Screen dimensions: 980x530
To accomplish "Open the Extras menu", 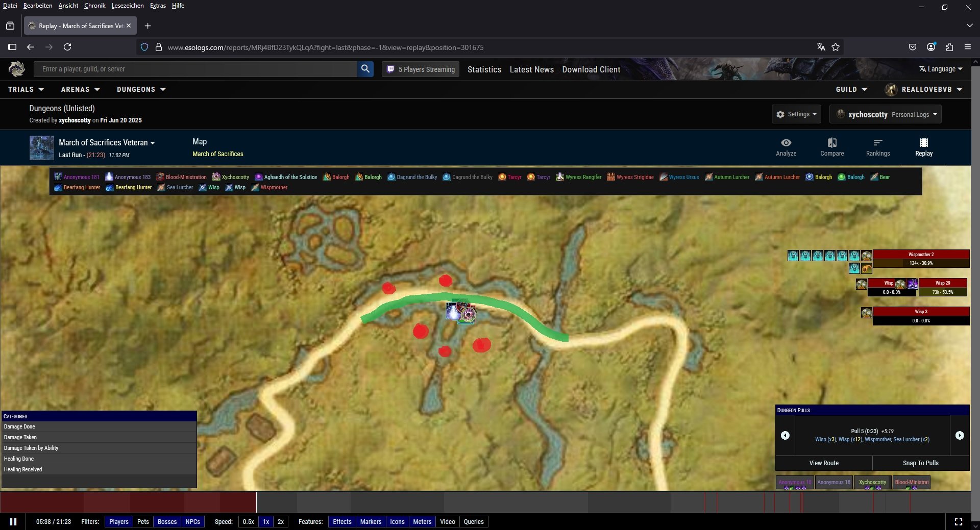I will [158, 6].
